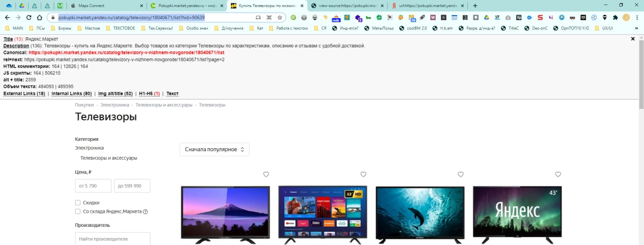The height and width of the screenshot is (245, 644).
Task: Click the share extension icon
Action: click(594, 17)
